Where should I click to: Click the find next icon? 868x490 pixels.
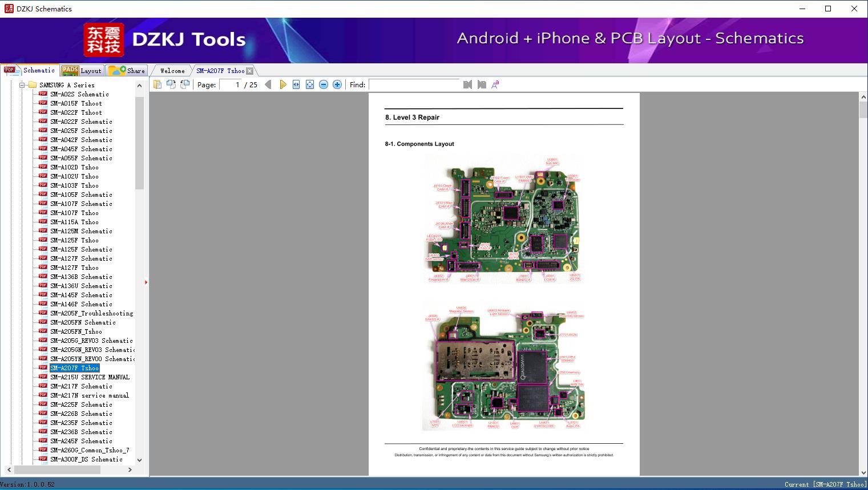point(482,84)
